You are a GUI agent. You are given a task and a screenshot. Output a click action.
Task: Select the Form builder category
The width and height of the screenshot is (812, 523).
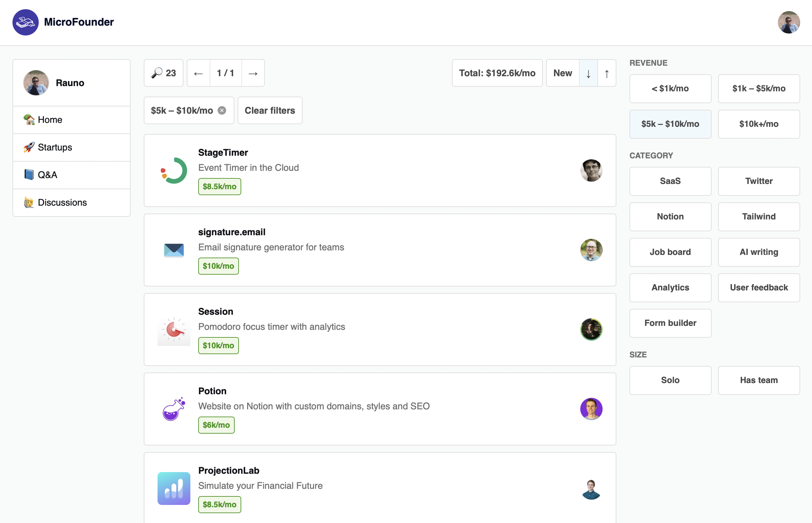click(670, 323)
